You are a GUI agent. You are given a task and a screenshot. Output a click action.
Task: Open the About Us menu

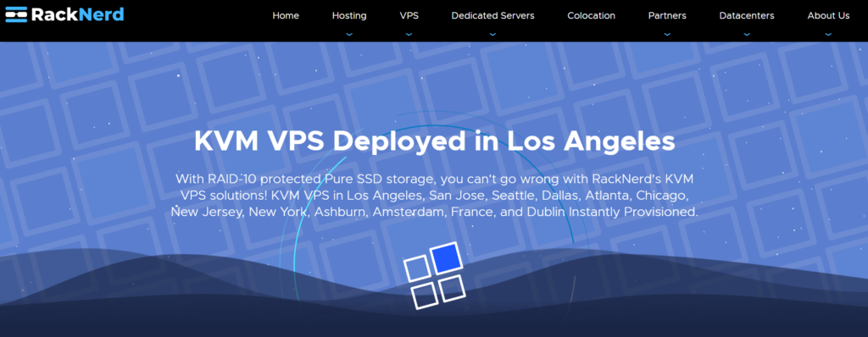828,15
